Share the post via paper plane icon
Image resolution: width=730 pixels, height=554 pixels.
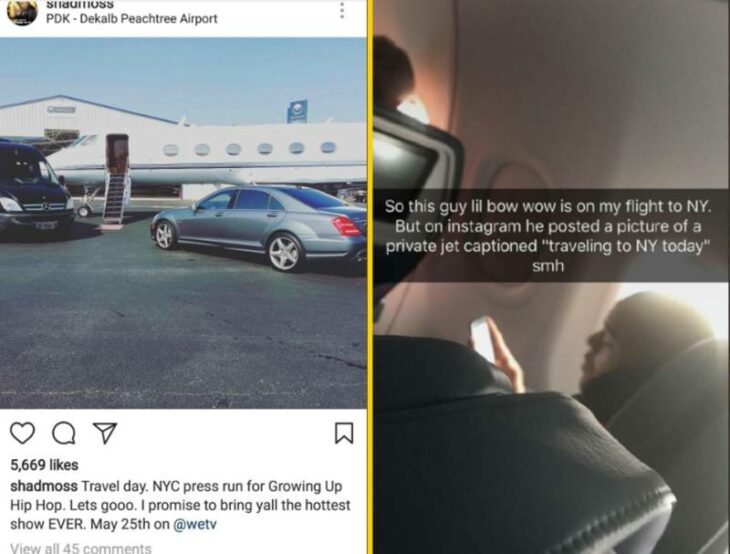click(105, 433)
